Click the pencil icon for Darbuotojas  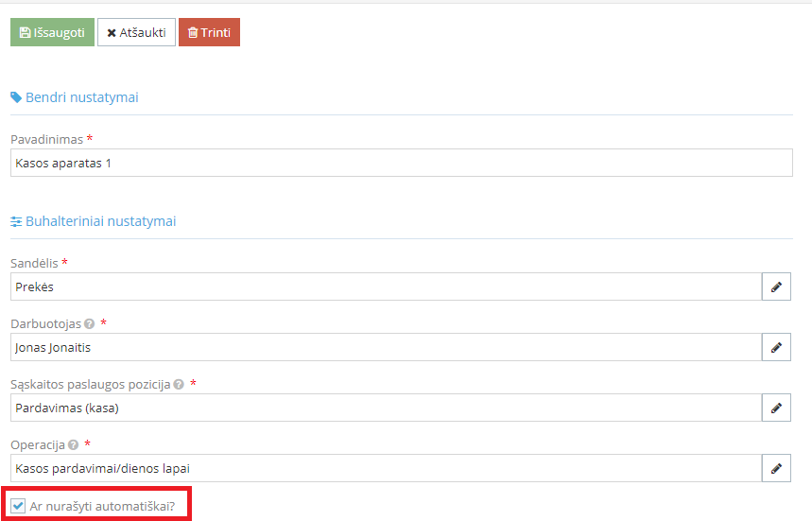[x=776, y=347]
